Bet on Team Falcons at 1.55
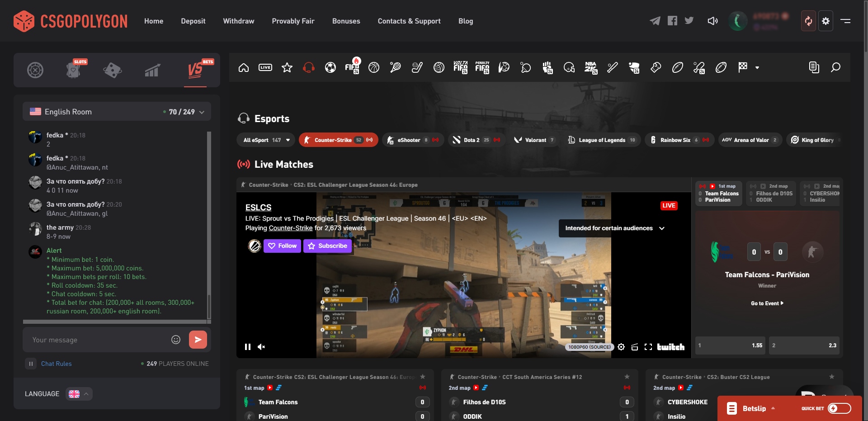This screenshot has width=868, height=421. pyautogui.click(x=730, y=345)
